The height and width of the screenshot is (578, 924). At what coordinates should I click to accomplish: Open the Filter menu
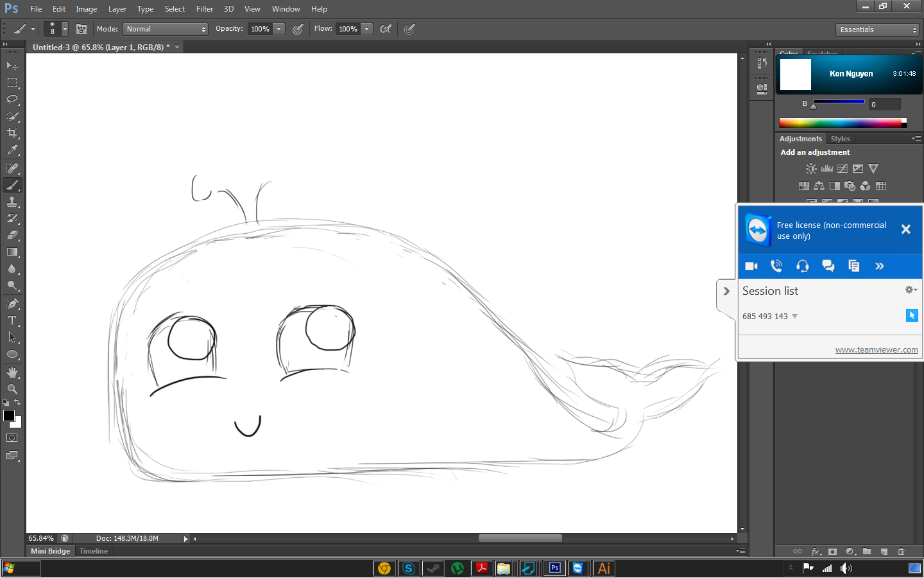[x=205, y=9]
